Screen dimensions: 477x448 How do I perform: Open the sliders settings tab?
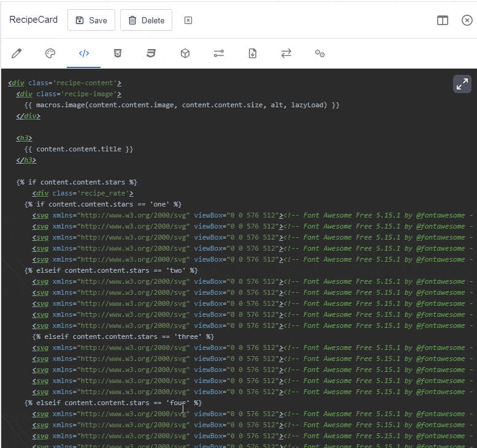coord(219,53)
